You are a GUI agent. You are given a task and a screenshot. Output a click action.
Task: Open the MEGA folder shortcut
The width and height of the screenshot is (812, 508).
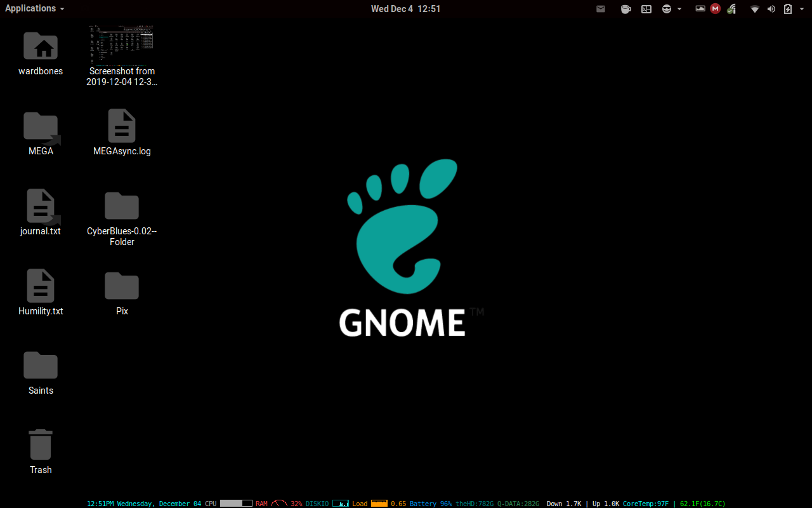coord(41,128)
